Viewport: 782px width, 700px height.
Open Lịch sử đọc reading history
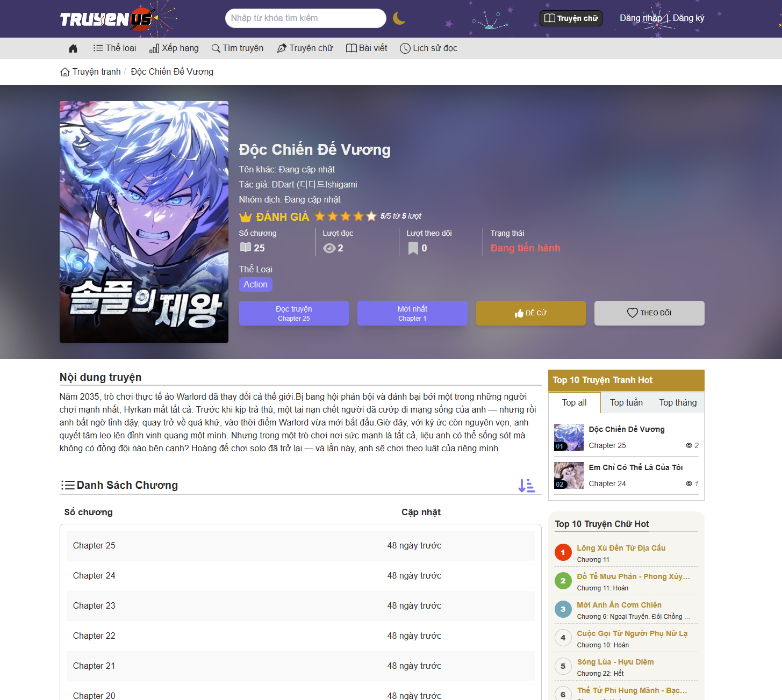[429, 48]
